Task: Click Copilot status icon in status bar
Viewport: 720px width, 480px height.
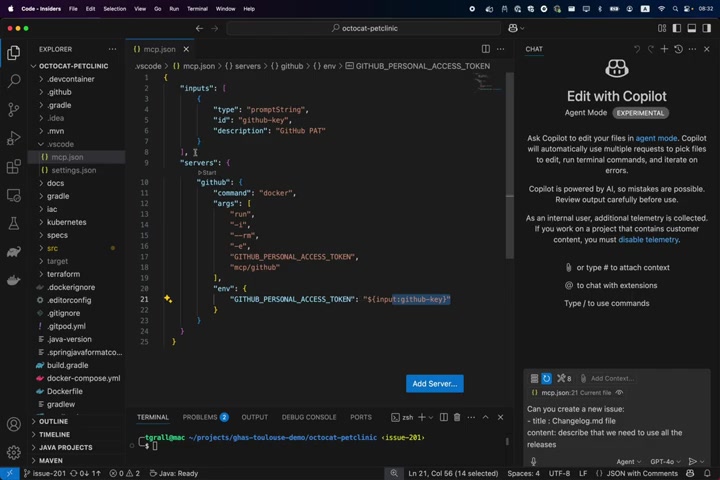Action: [690, 473]
